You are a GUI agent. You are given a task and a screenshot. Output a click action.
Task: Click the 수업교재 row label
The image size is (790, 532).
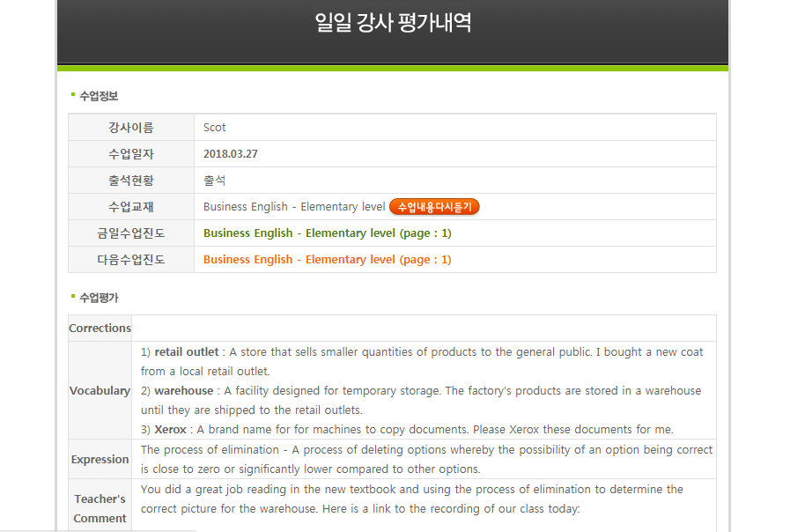131,207
